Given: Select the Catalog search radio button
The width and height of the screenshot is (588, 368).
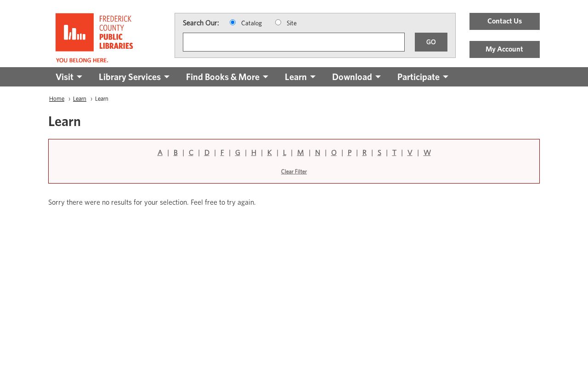Looking at the screenshot, I should 232,23.
